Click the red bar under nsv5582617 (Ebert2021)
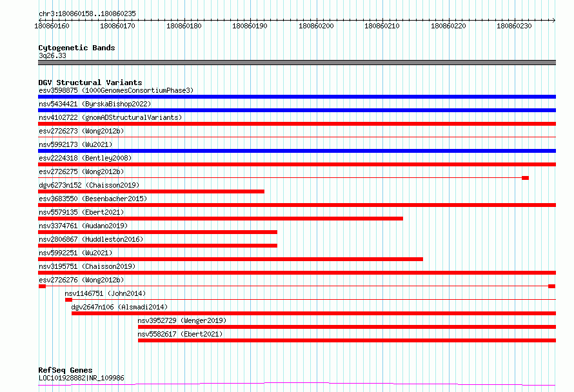The height and width of the screenshot is (392, 574). [347, 340]
